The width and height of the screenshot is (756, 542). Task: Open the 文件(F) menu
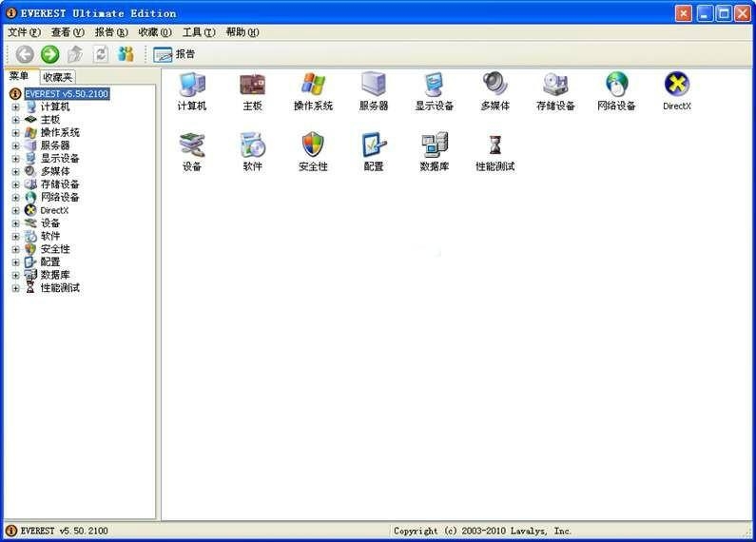pos(24,32)
